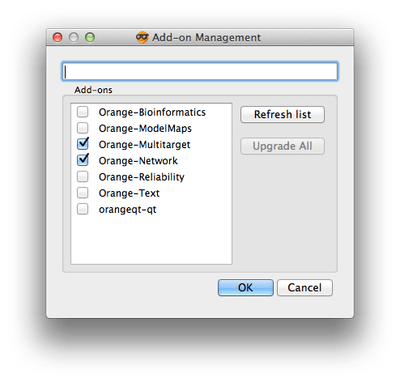Close the window using the red button
Viewport: 400px width, 382px height.
(58, 37)
